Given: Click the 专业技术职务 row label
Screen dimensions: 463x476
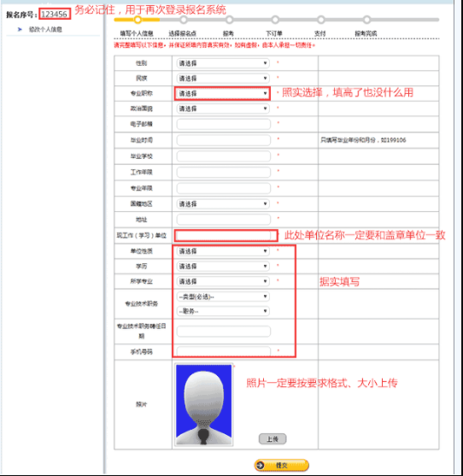Looking at the screenshot, I should coord(142,303).
